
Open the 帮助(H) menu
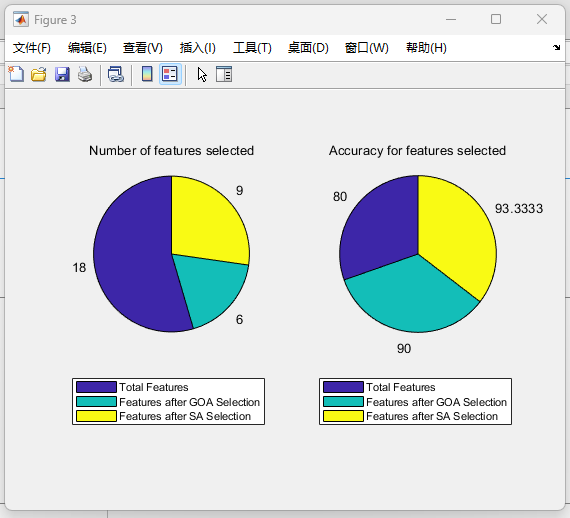pyautogui.click(x=426, y=48)
